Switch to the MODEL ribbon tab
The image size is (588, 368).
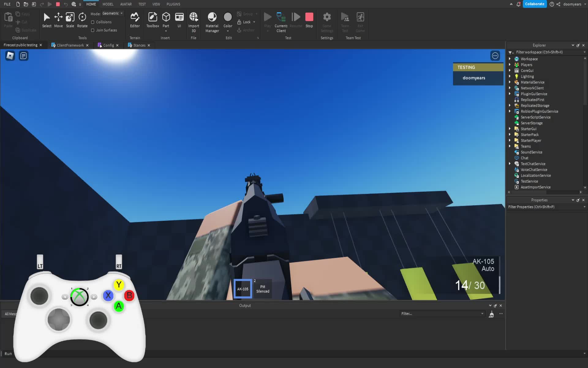coord(108,4)
